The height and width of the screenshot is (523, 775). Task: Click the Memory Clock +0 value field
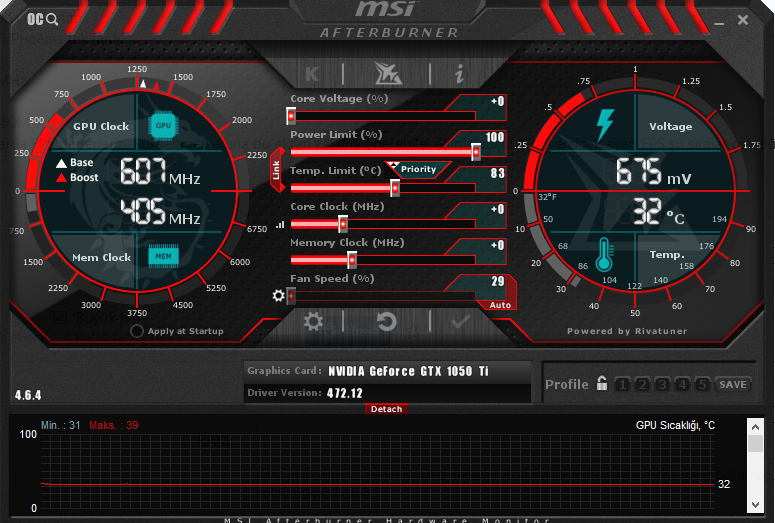(497, 246)
